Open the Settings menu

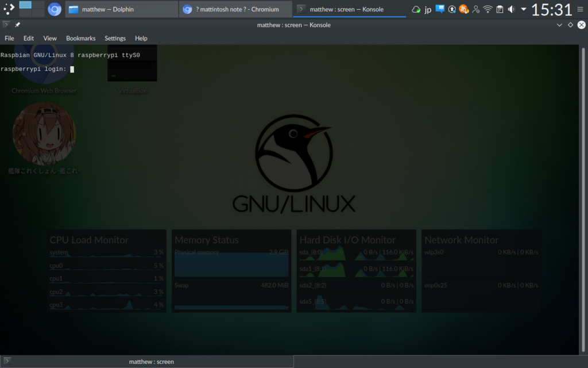pyautogui.click(x=115, y=39)
